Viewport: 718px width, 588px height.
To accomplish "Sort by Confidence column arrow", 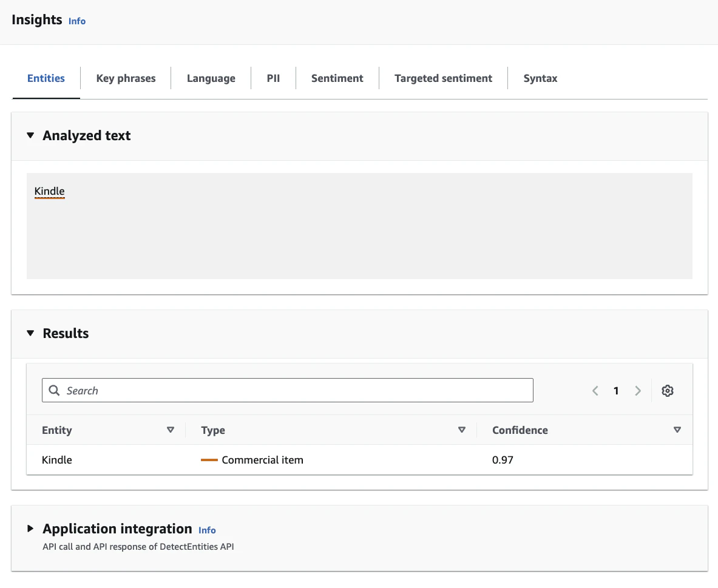I will (677, 430).
